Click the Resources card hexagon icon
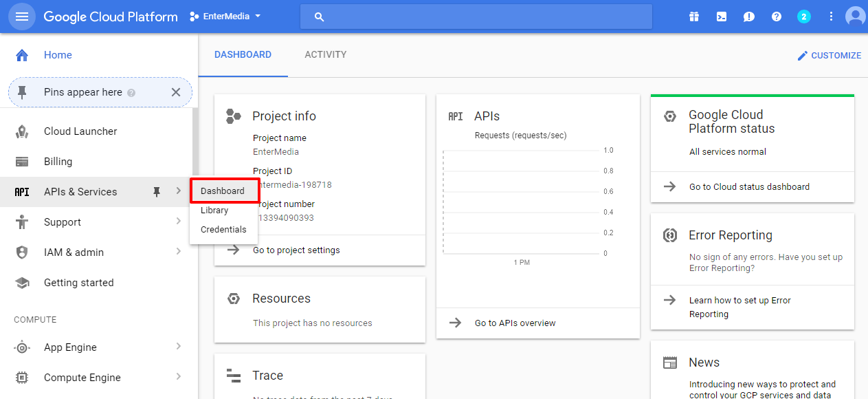868x399 pixels. pos(234,299)
